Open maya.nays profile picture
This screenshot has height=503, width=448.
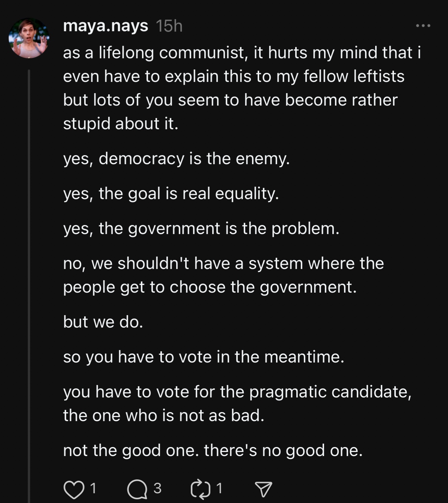point(29,38)
